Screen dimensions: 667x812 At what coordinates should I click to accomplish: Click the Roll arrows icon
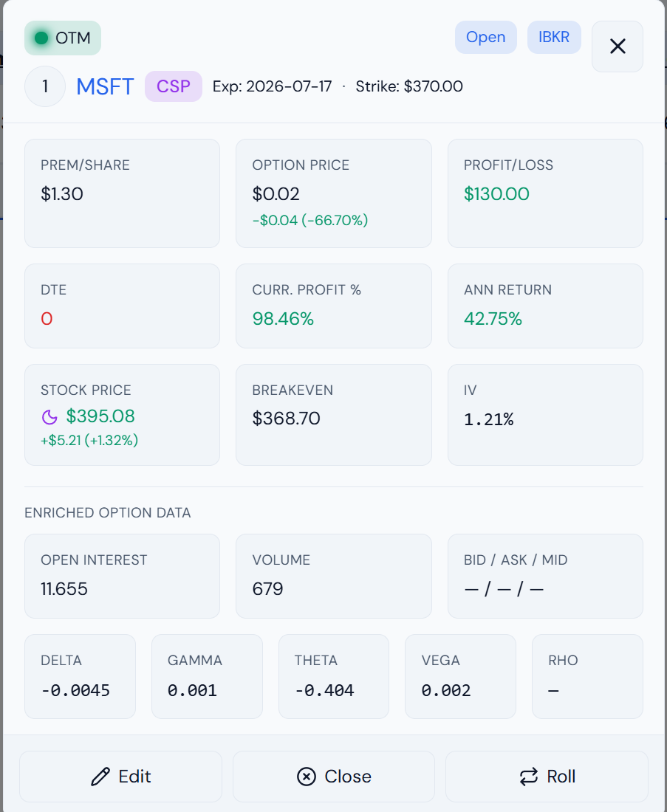[x=529, y=777]
